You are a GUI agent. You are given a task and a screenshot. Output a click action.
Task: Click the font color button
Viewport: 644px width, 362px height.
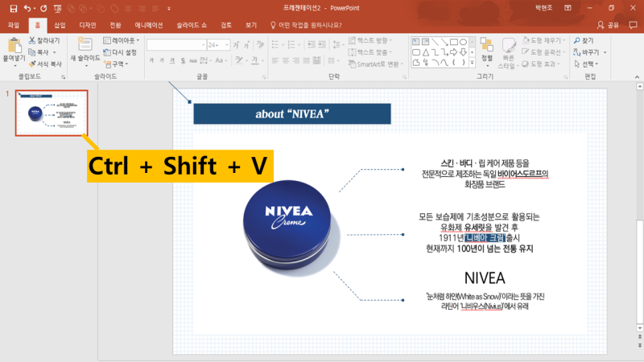pos(255,61)
